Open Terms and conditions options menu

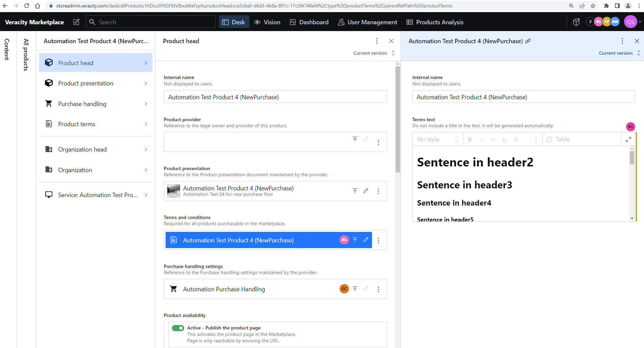coord(378,240)
